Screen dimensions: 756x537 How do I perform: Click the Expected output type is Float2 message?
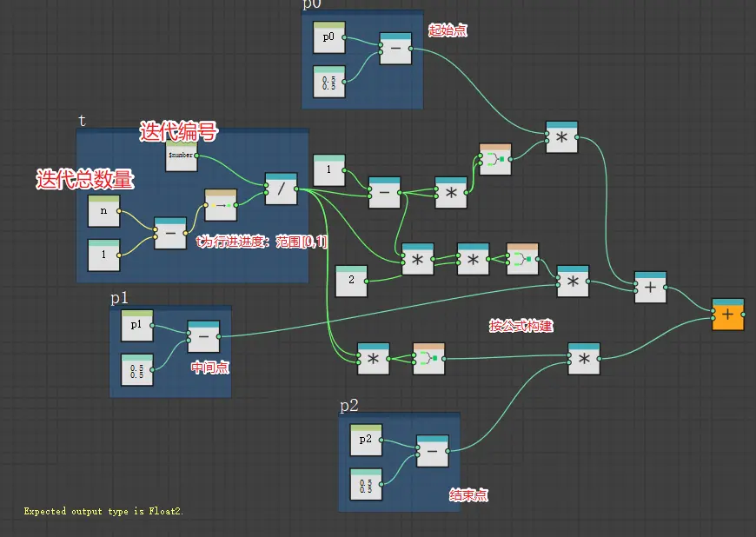click(x=103, y=512)
